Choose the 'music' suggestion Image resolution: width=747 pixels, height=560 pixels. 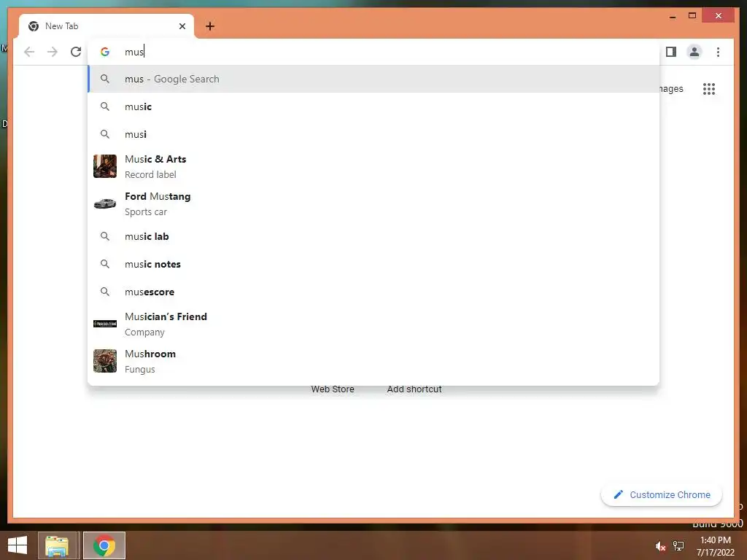(x=373, y=106)
